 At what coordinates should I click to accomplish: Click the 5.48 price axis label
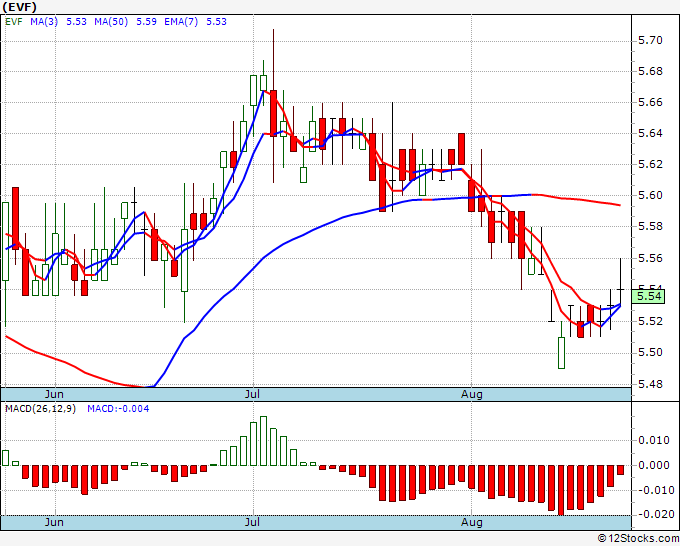click(651, 385)
